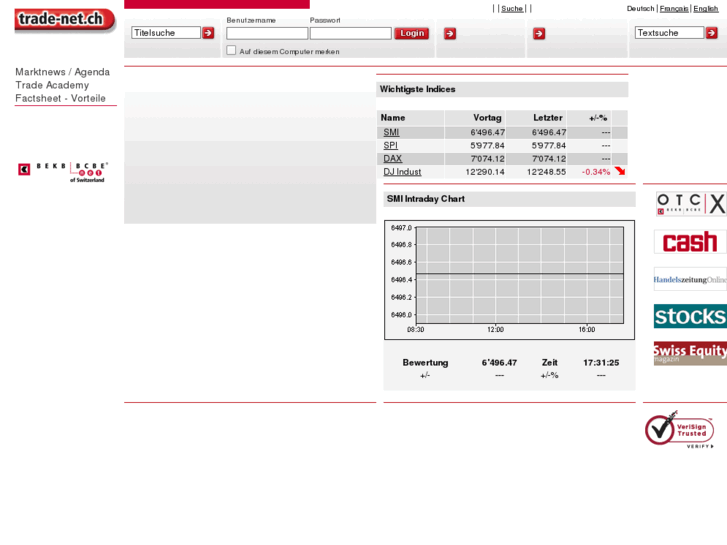
Task: Click the Login button
Action: (x=412, y=33)
